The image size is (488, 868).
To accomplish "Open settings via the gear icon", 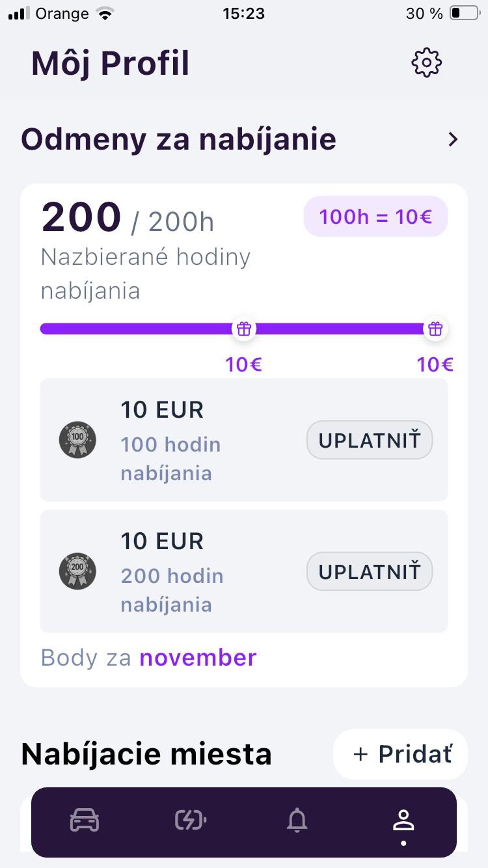I will click(427, 62).
